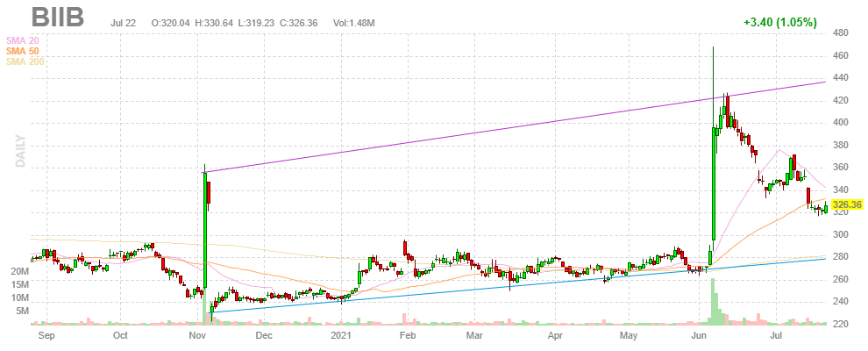Image resolution: width=868 pixels, height=351 pixels.
Task: Click the 20M volume axis label
Action: point(18,272)
